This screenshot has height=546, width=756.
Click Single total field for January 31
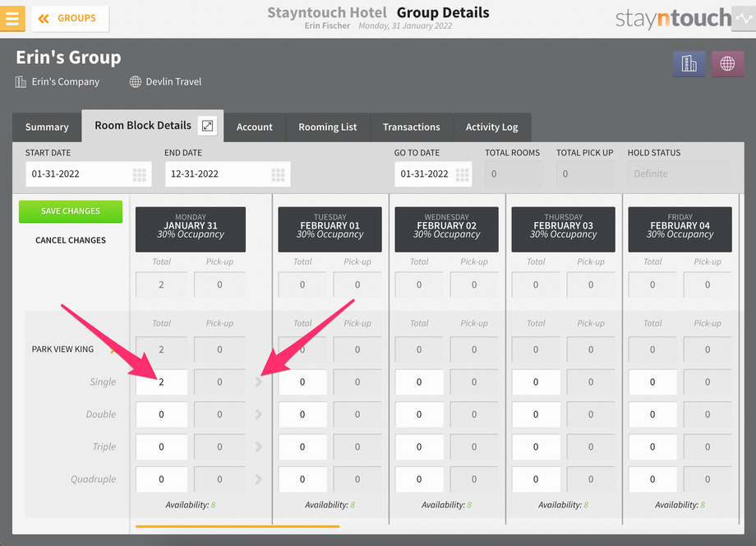coord(162,382)
